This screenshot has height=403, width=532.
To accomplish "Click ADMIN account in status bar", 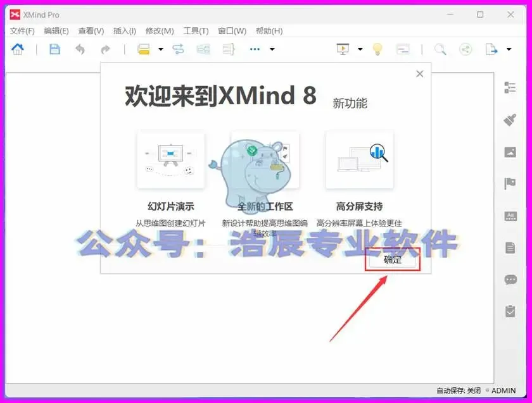I will pos(503,390).
